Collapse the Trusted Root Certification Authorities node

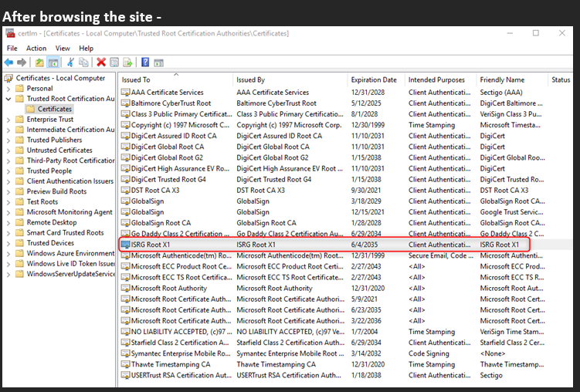click(8, 99)
